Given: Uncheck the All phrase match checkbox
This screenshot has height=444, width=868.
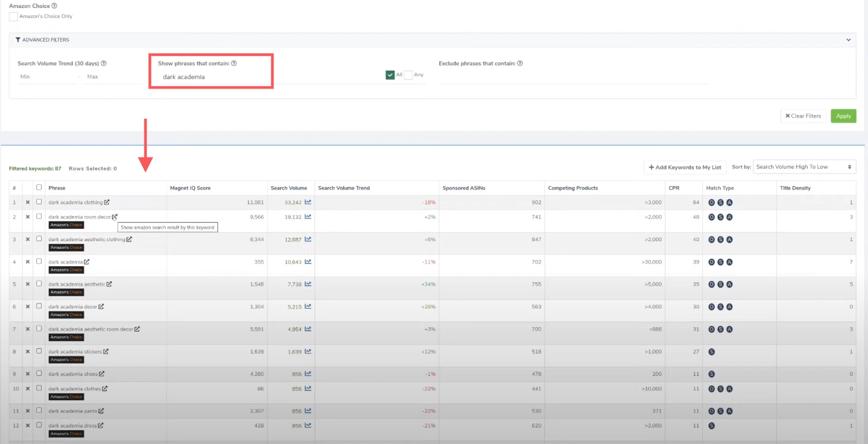Looking at the screenshot, I should (x=390, y=75).
